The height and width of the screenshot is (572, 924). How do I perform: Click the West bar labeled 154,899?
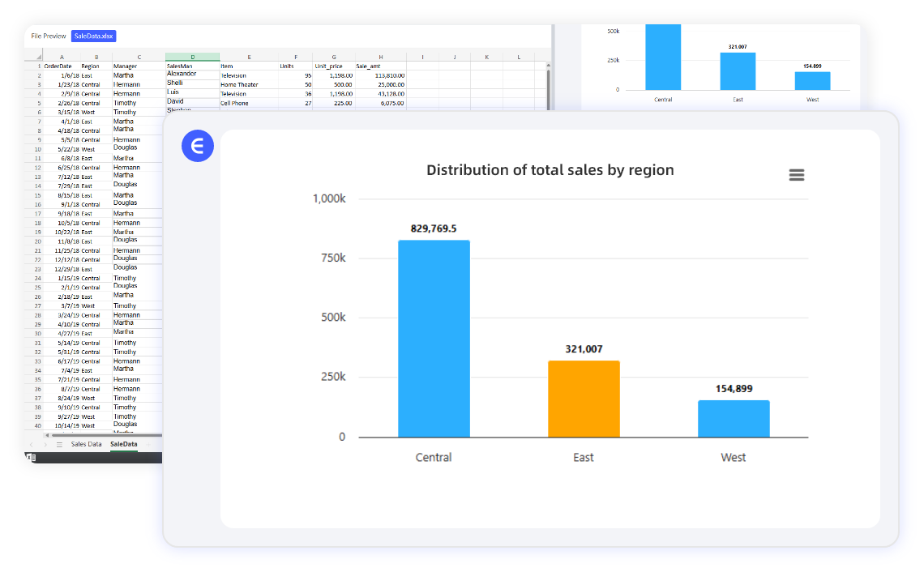pos(734,418)
